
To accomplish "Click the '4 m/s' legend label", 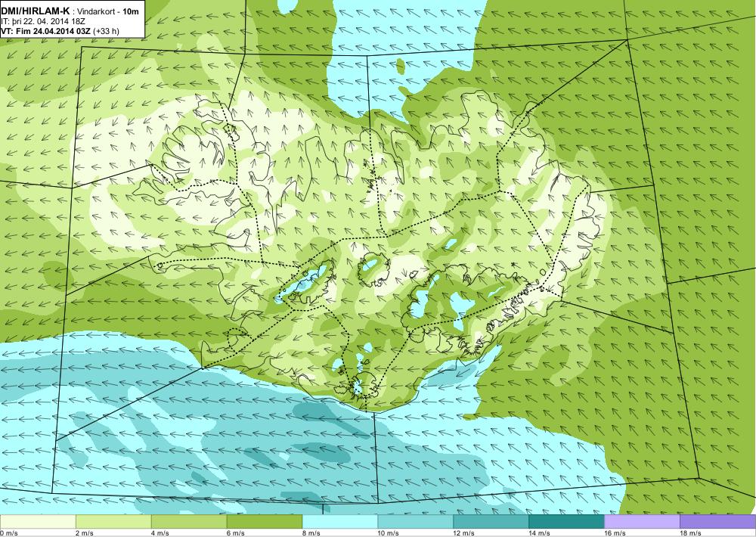I will [160, 533].
